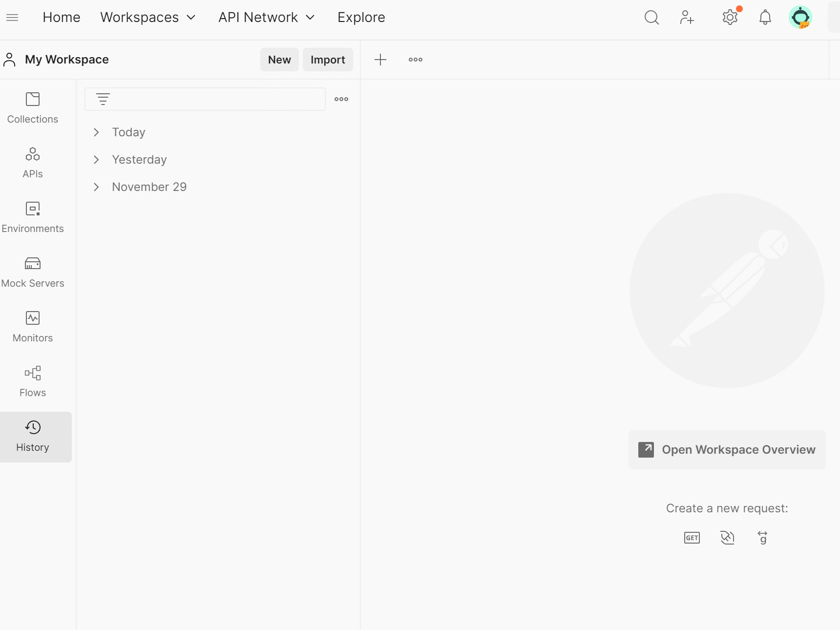
Task: Open the Monitors sidebar tab
Action: [33, 327]
